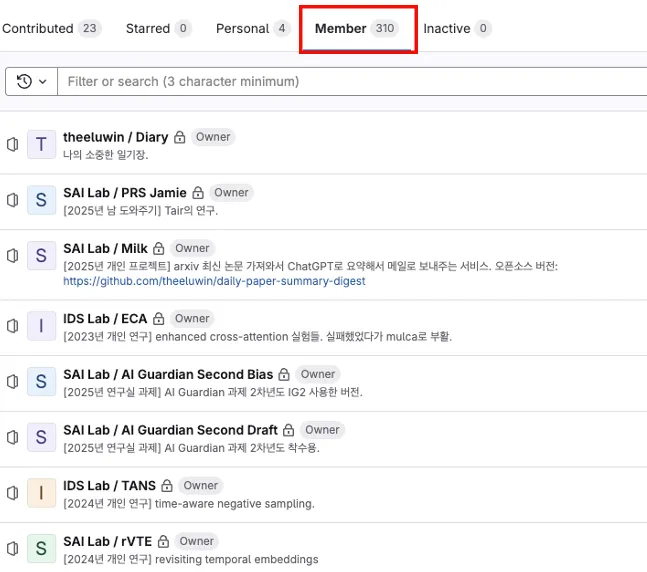Click the project icon beside theeluwin / Diary
Screen dimensions: 647x572
13,144
